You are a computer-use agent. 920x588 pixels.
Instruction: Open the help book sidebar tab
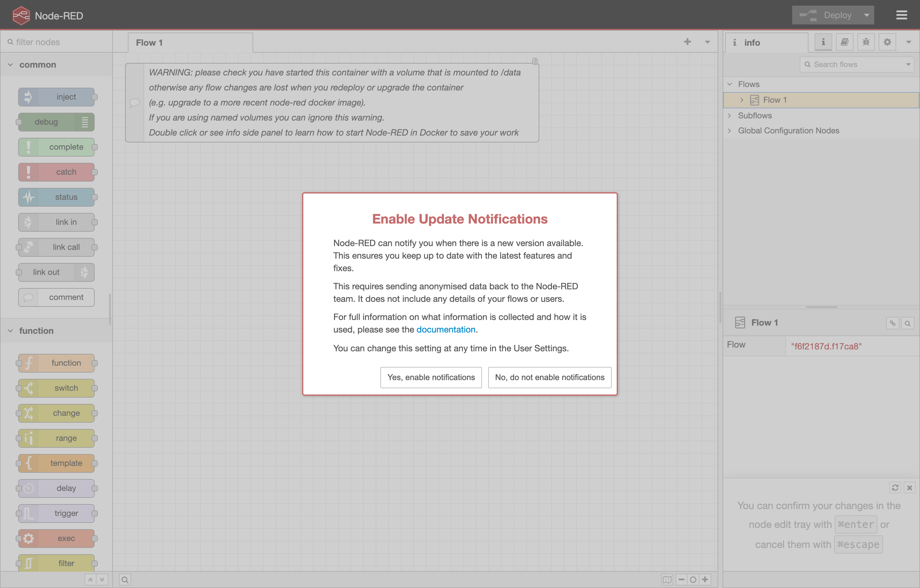tap(845, 42)
